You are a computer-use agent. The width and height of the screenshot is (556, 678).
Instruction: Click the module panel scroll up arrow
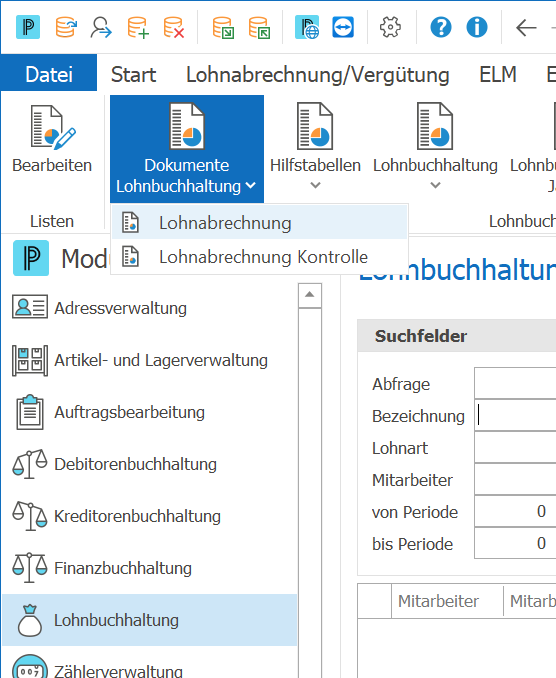click(310, 295)
